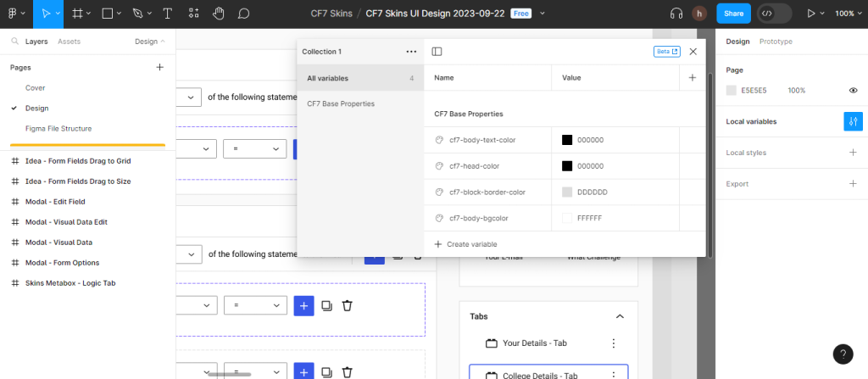
Task: Switch to Assets tab
Action: click(69, 41)
